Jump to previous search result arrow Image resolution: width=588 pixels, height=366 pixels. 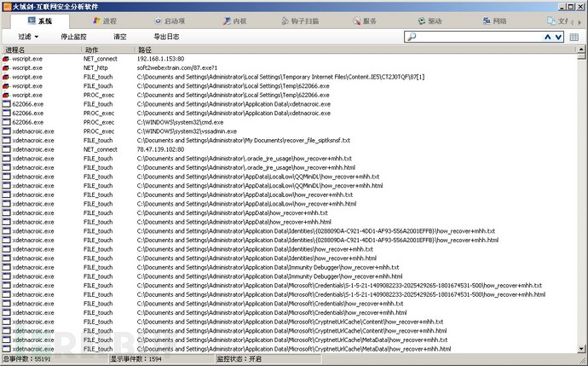point(547,37)
